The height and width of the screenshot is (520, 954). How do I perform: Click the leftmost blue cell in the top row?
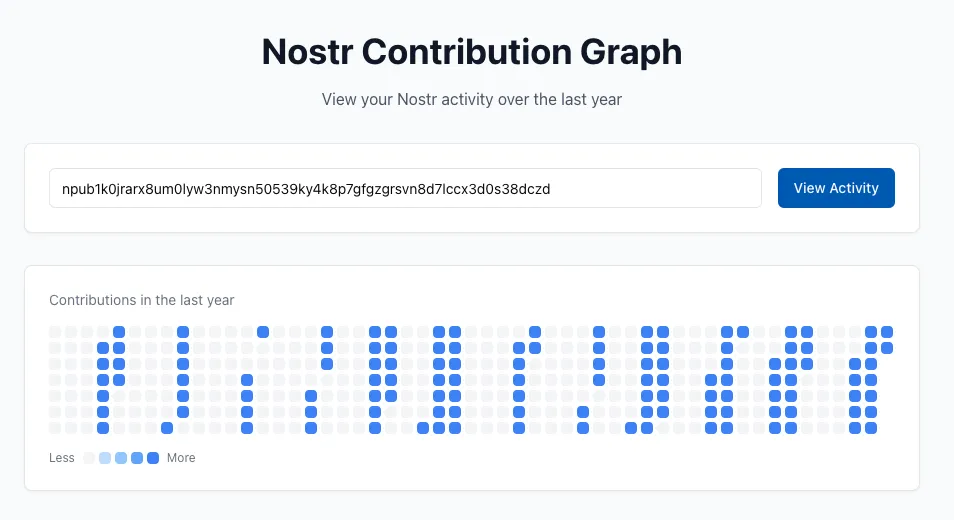(x=119, y=332)
